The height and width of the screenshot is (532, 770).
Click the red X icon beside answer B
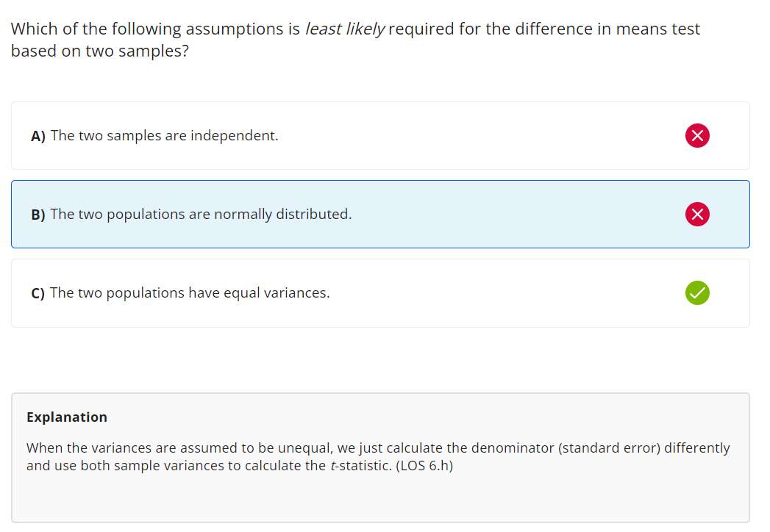(697, 214)
